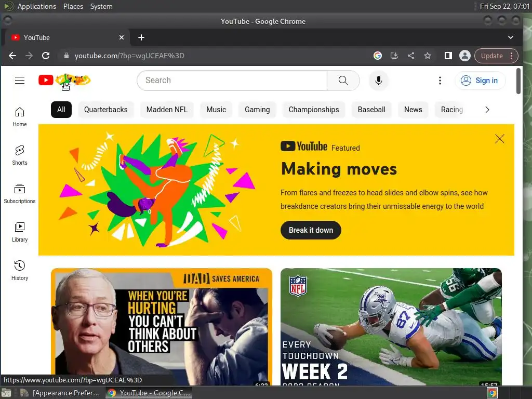Expand Chrome tab search chevron
Screen dimensions: 532x399
(511, 37)
